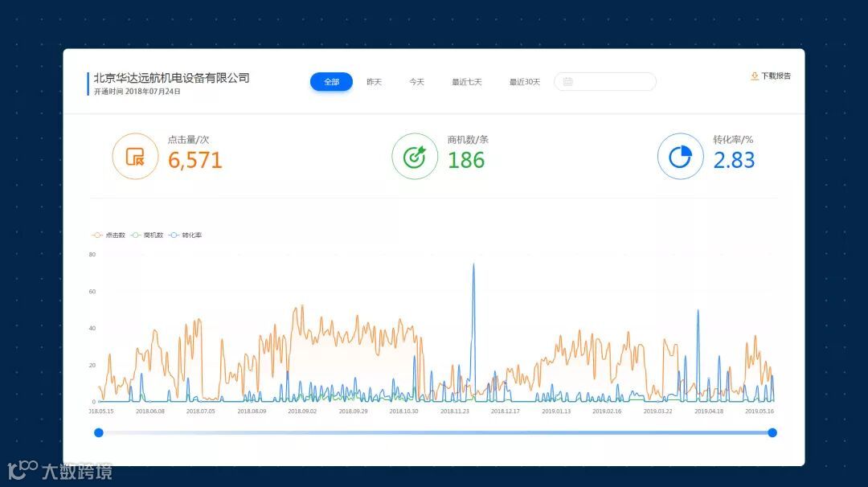This screenshot has height=487, width=868.
Task: Click the 2.83 conversion rate value
Action: pyautogui.click(x=734, y=161)
